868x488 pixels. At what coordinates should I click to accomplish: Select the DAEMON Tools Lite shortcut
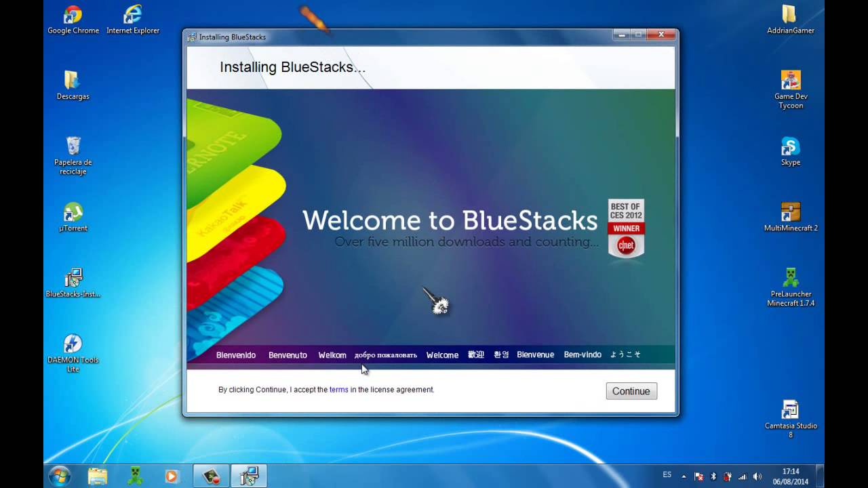73,353
